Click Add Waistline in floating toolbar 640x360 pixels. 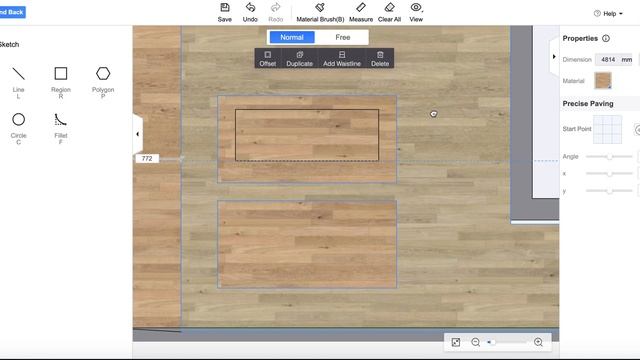point(342,58)
